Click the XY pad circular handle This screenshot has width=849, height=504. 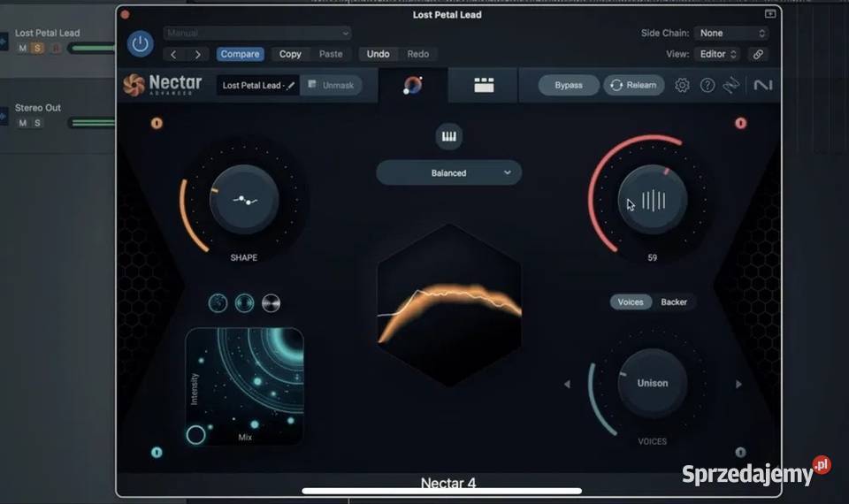196,435
